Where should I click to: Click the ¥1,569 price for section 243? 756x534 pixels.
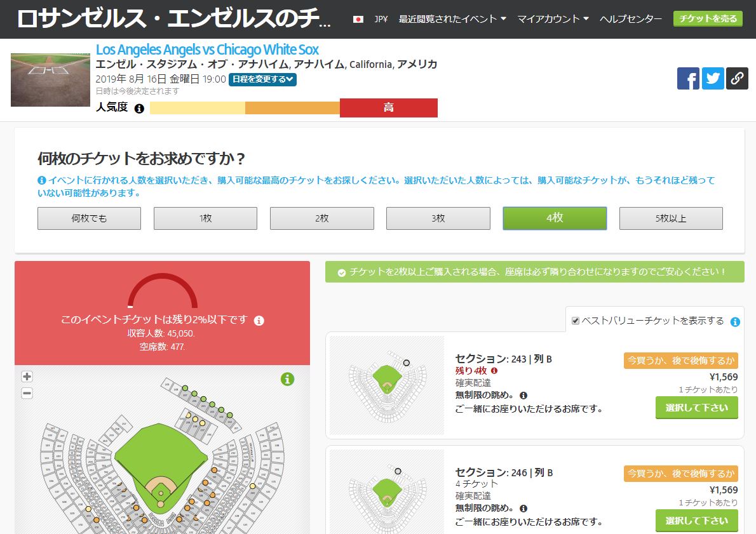723,377
